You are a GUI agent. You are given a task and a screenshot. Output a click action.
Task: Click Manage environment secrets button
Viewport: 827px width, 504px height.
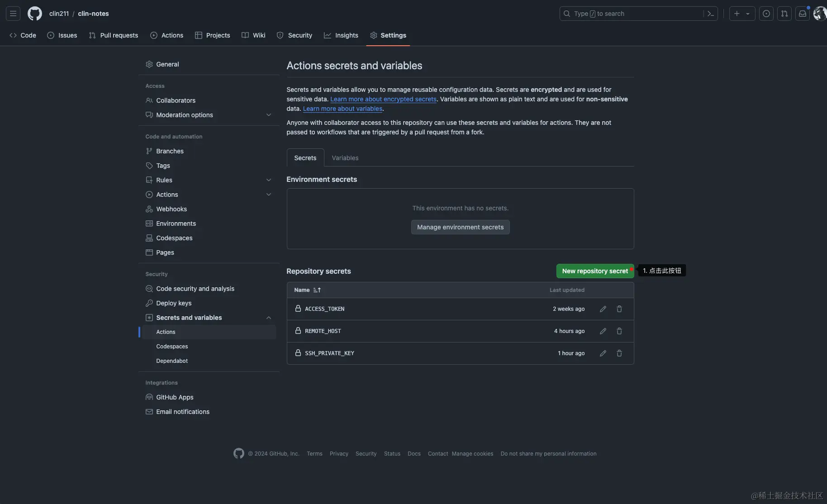click(x=460, y=227)
